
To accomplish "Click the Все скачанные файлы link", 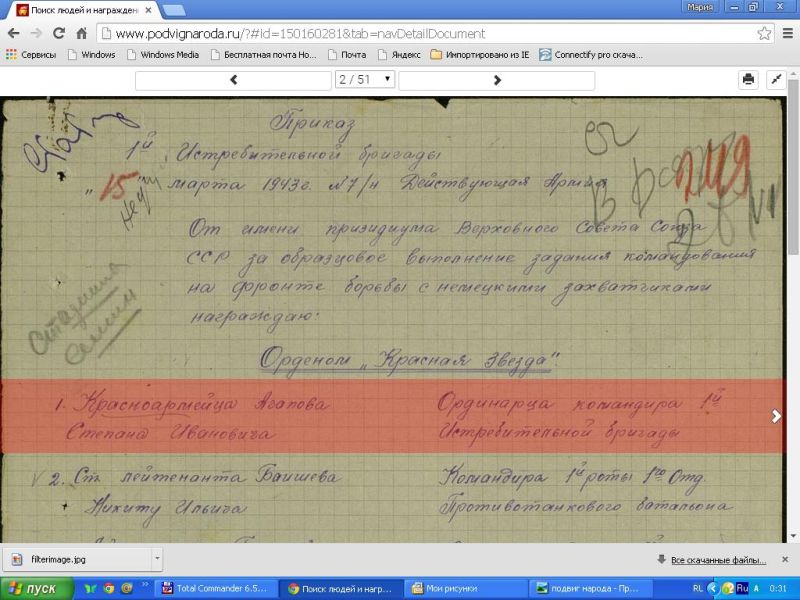I will click(x=717, y=559).
